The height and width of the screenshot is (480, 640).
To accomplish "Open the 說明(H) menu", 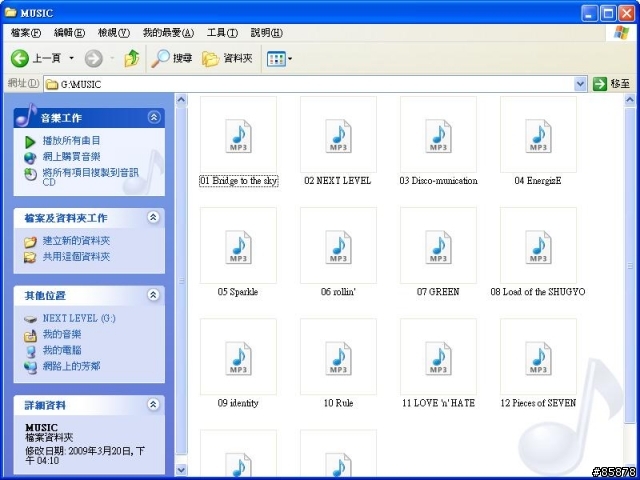I will coord(267,33).
